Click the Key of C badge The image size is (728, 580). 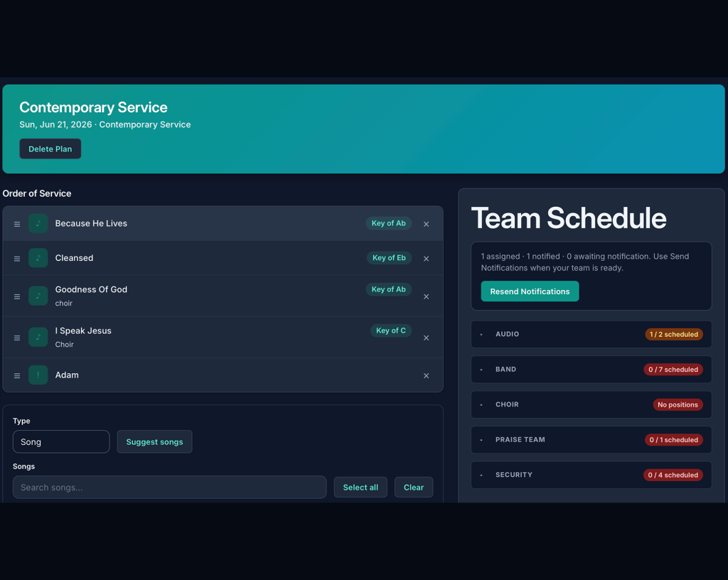(x=391, y=331)
